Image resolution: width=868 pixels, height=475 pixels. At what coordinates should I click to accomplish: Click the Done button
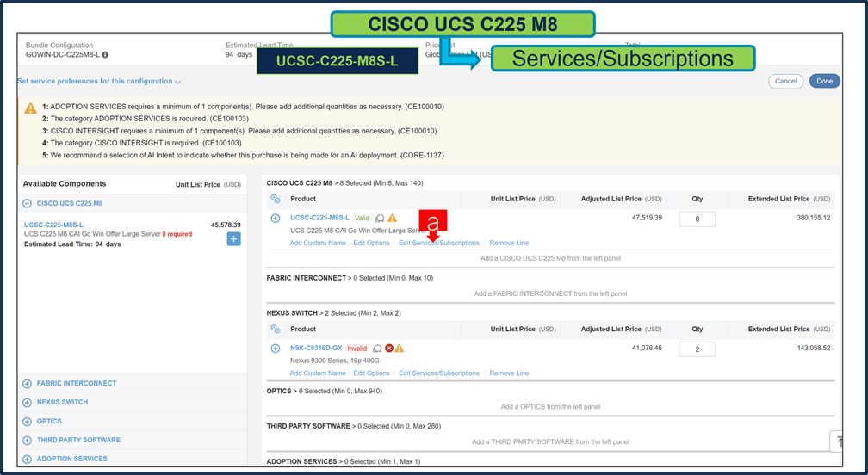tap(824, 81)
